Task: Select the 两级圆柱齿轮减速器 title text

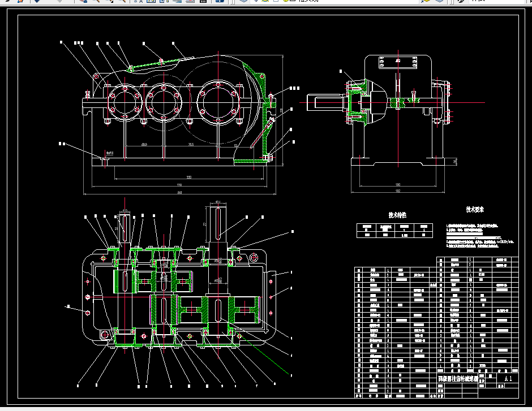Action: pyautogui.click(x=458, y=379)
